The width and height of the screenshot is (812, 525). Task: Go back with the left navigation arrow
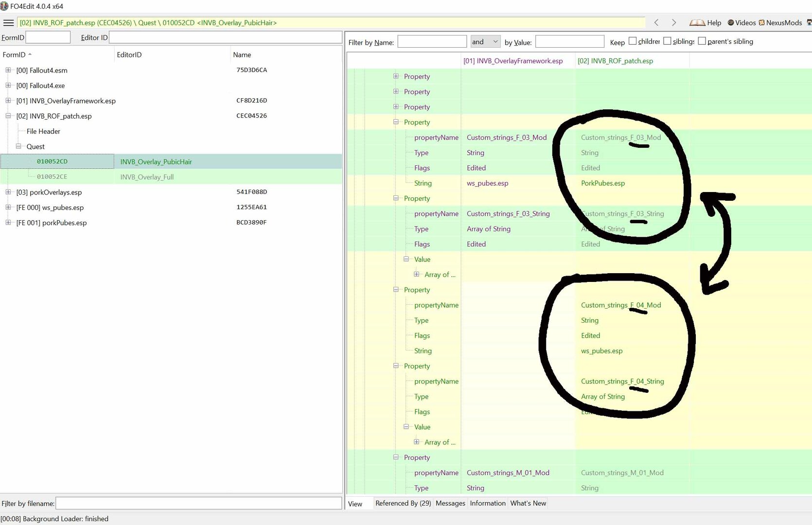(x=656, y=22)
